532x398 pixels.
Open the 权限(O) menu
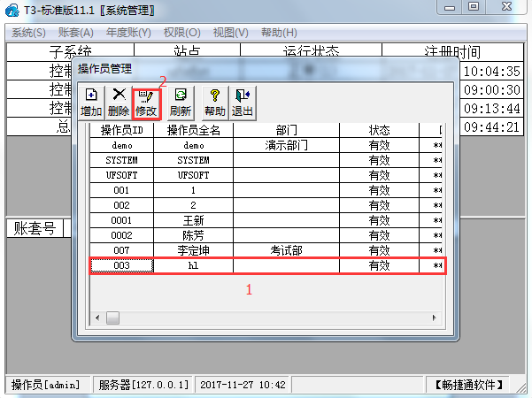click(x=181, y=33)
